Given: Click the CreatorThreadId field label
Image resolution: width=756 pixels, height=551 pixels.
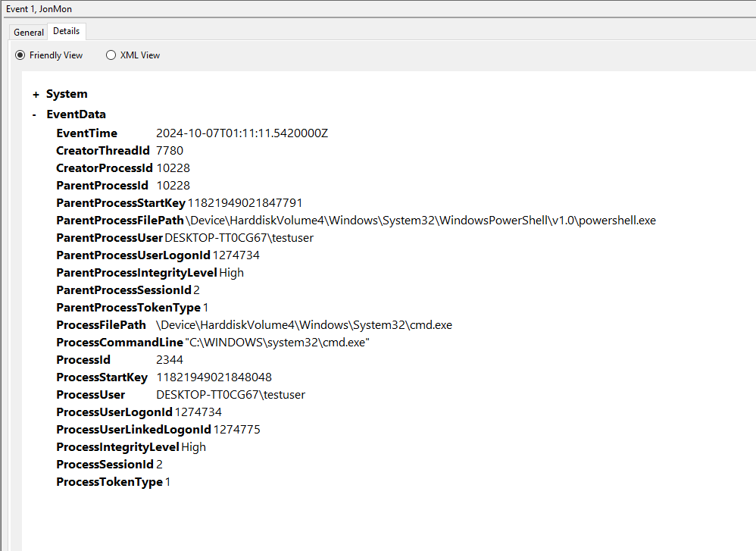Looking at the screenshot, I should click(x=103, y=151).
